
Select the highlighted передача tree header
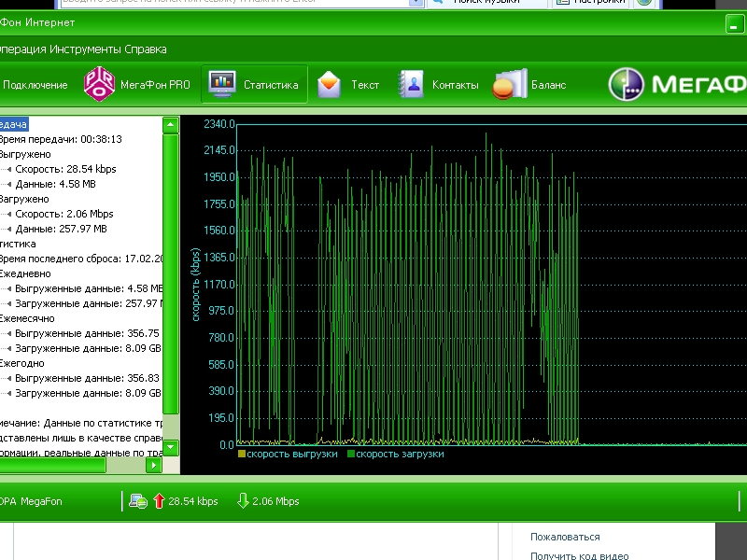[x=14, y=124]
